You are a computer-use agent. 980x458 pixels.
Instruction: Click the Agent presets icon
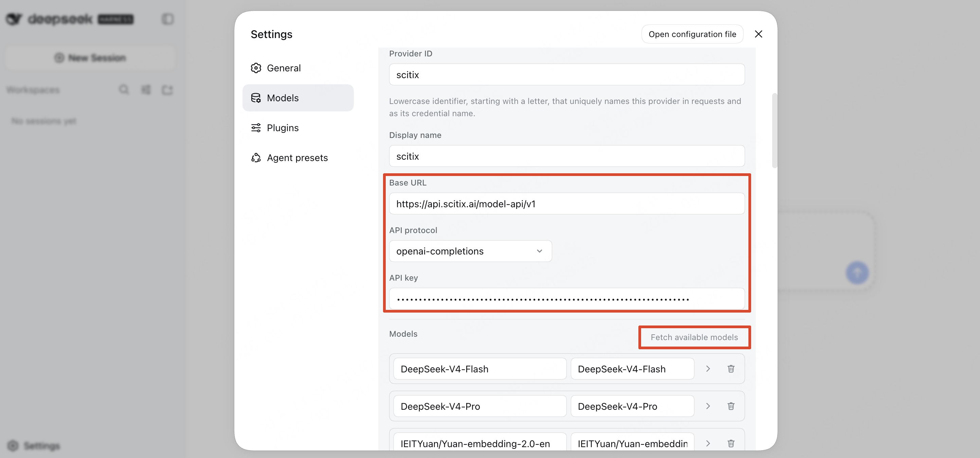click(x=256, y=158)
